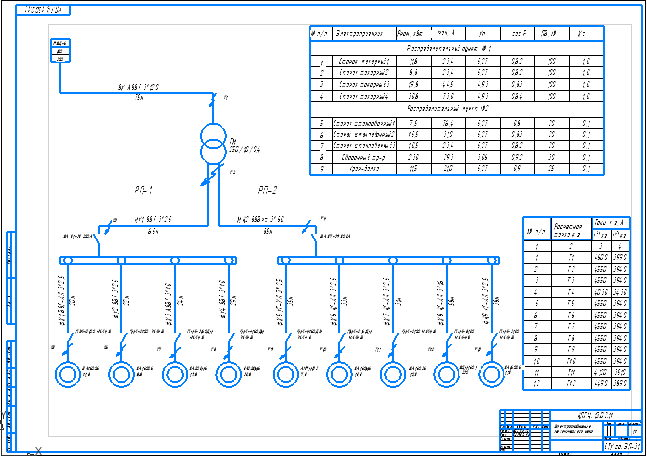This screenshot has width=647, height=456.
Task: Click the РП-1 horizontal busbar
Action: click(148, 260)
